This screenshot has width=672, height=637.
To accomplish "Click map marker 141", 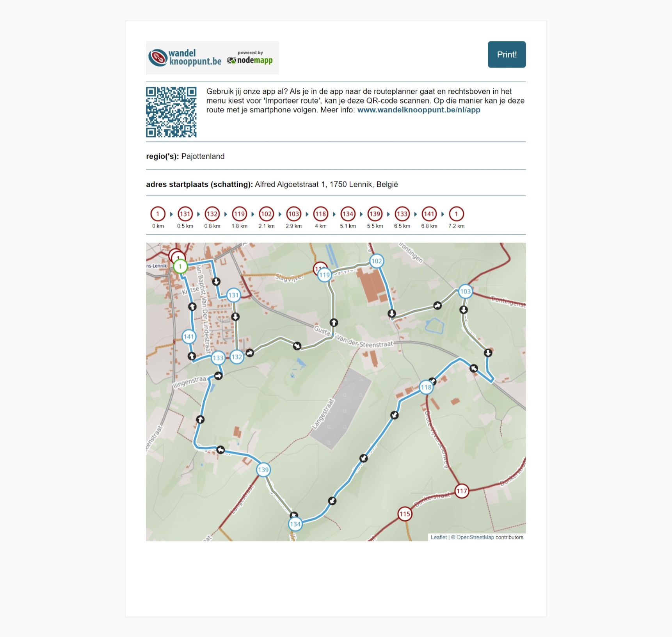I will 189,336.
